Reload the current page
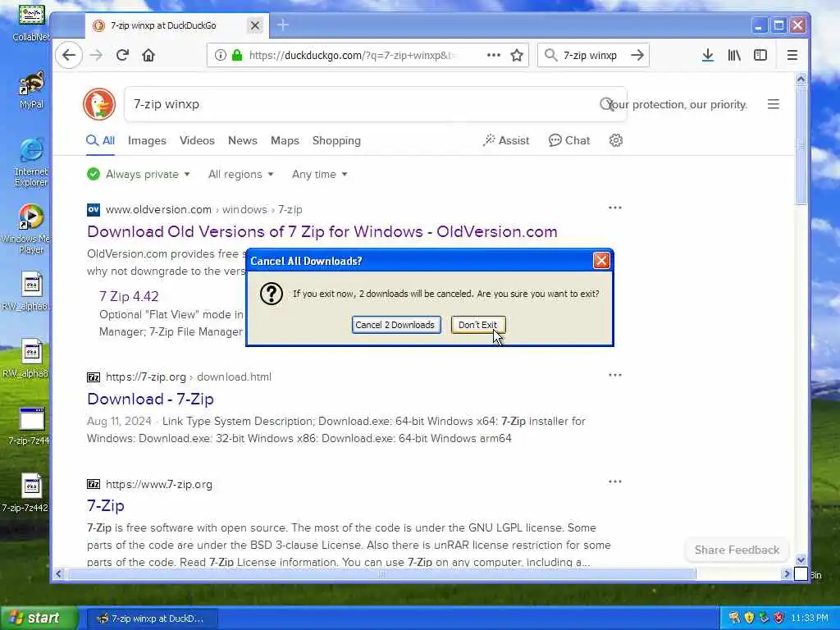 click(x=122, y=55)
